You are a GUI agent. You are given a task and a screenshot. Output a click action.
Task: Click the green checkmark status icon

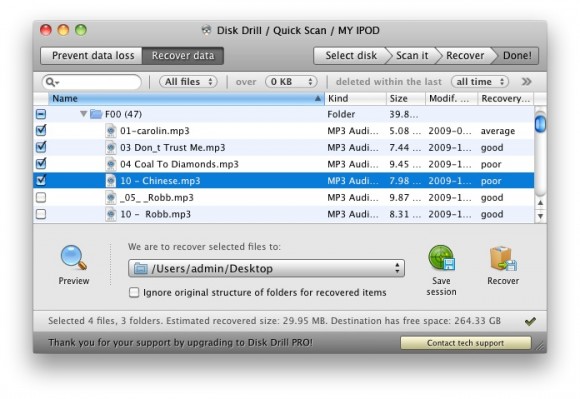[530, 321]
